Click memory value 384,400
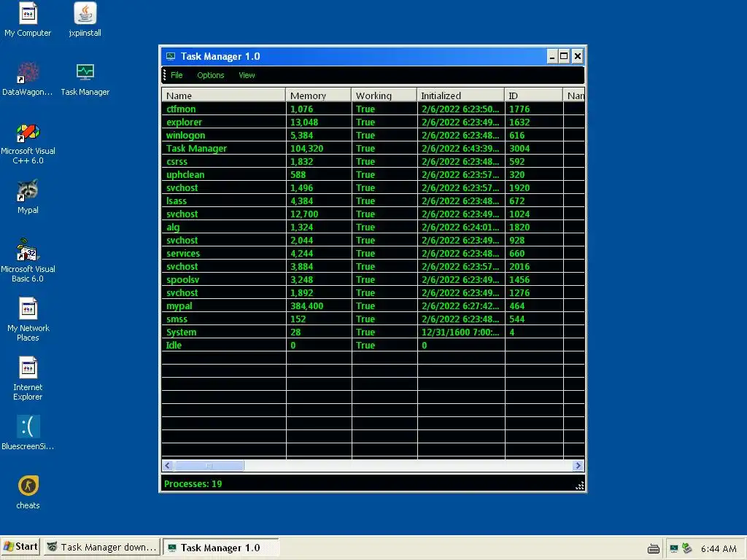The width and height of the screenshot is (747, 560). click(307, 306)
